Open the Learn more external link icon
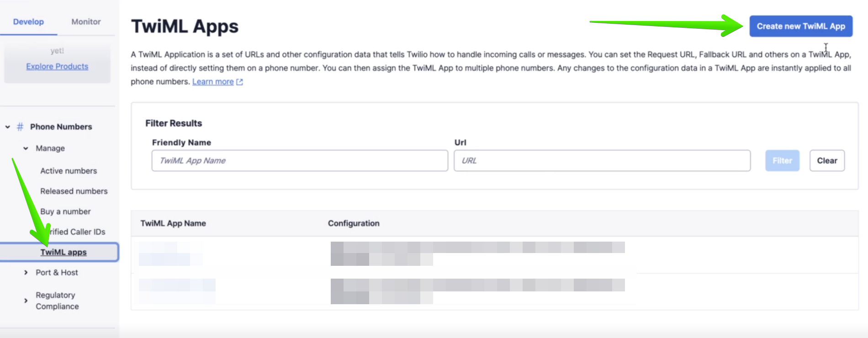The height and width of the screenshot is (338, 868). [x=240, y=81]
